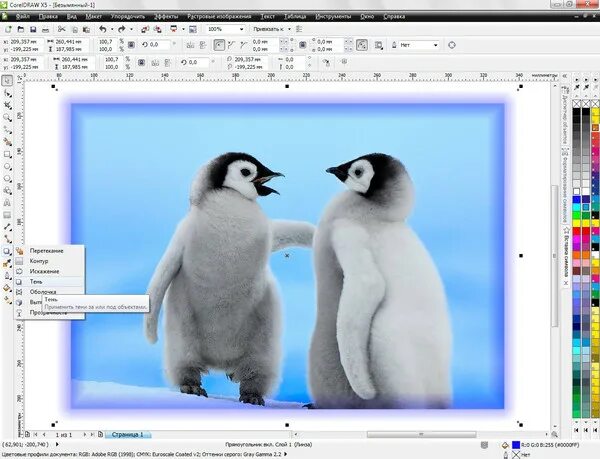
Task: Choose Искажение (Distort) from flyout
Action: [49, 272]
